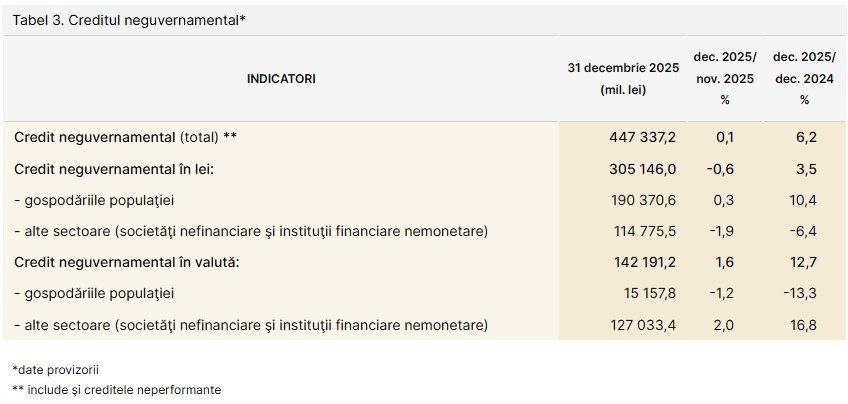Click the 'Credit neguvernamental în lei:' row label

click(x=114, y=169)
